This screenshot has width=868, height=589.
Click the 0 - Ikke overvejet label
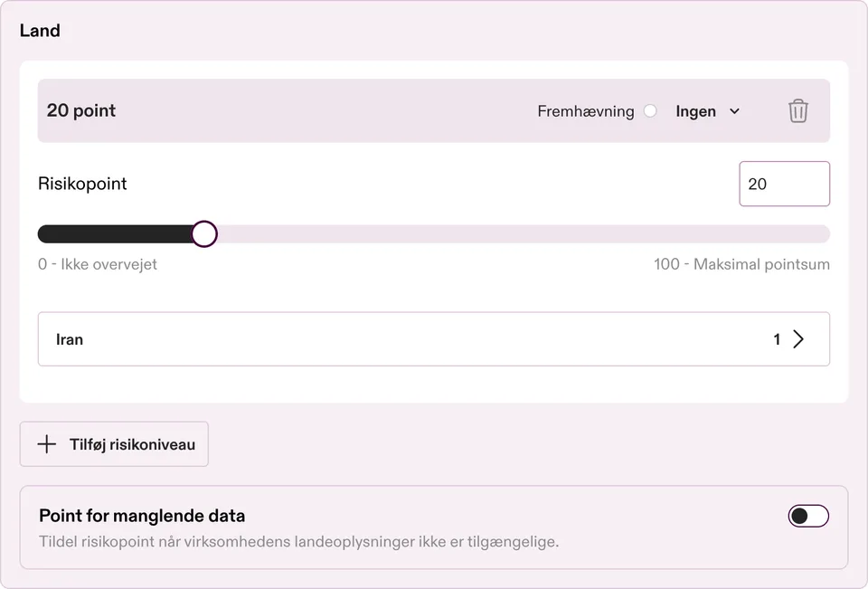(x=98, y=264)
